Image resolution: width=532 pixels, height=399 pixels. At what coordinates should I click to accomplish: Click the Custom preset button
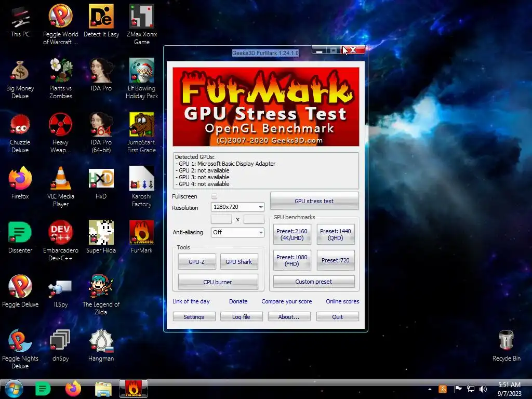314,282
